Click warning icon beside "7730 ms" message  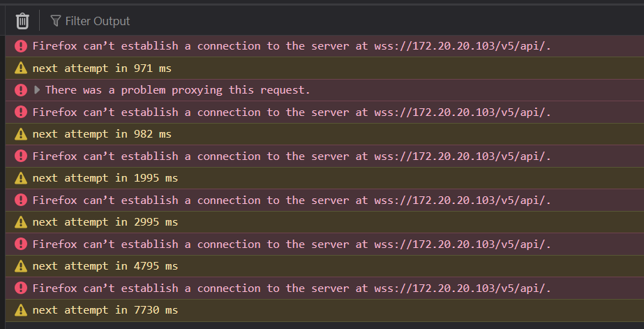[20, 310]
